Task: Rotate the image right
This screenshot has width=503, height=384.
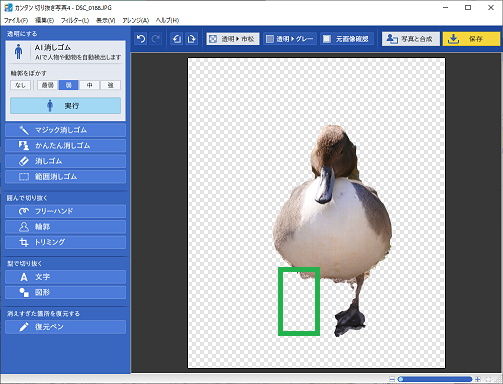Action: (x=191, y=39)
